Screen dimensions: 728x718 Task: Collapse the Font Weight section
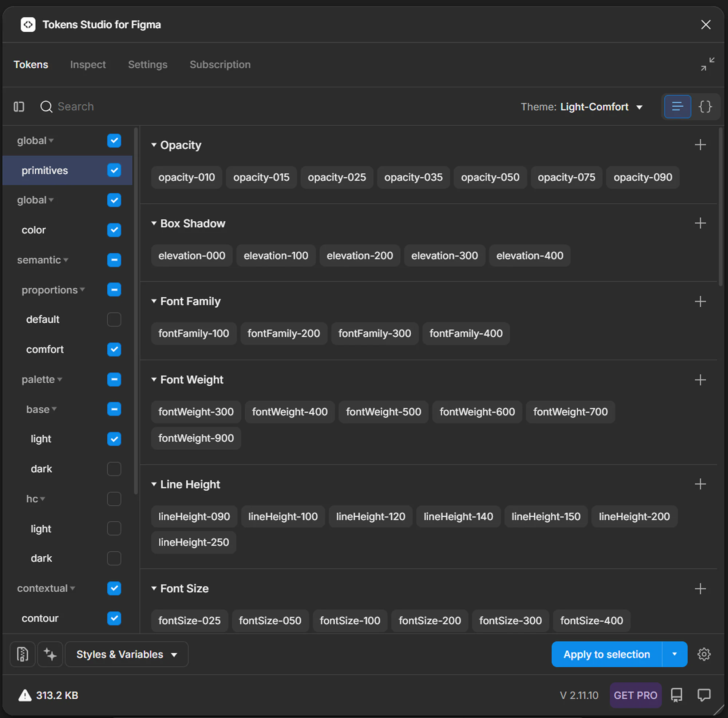coord(154,379)
